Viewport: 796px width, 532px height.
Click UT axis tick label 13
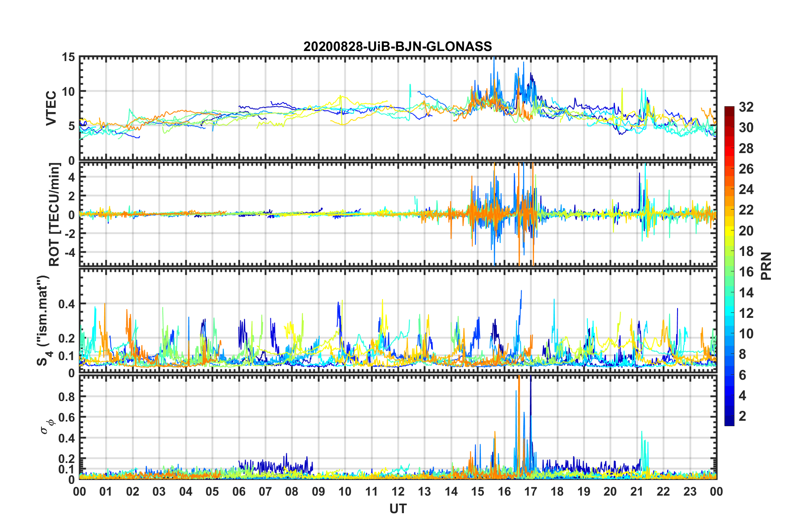click(424, 491)
